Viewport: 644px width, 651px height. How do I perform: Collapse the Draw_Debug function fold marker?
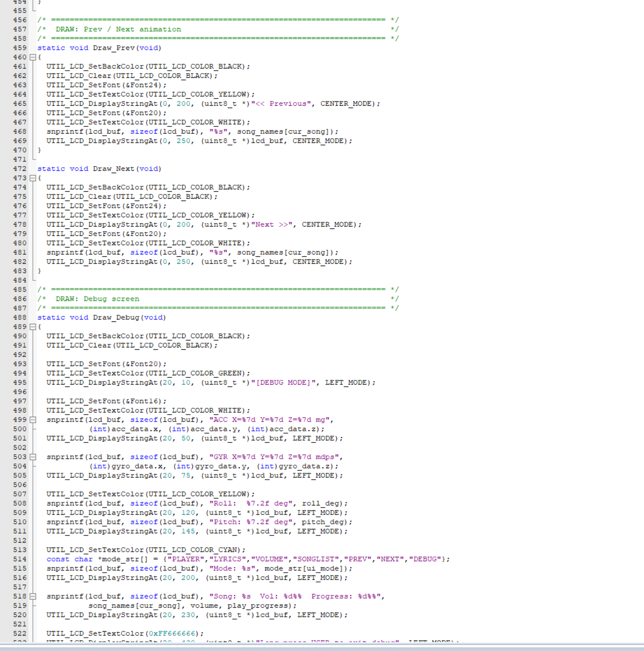click(x=33, y=327)
